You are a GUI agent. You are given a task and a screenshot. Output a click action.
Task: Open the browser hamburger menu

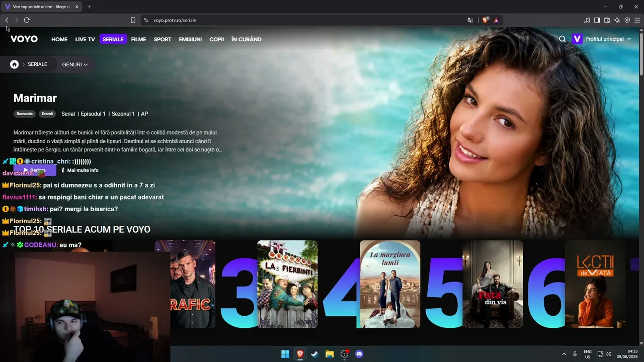point(637,20)
